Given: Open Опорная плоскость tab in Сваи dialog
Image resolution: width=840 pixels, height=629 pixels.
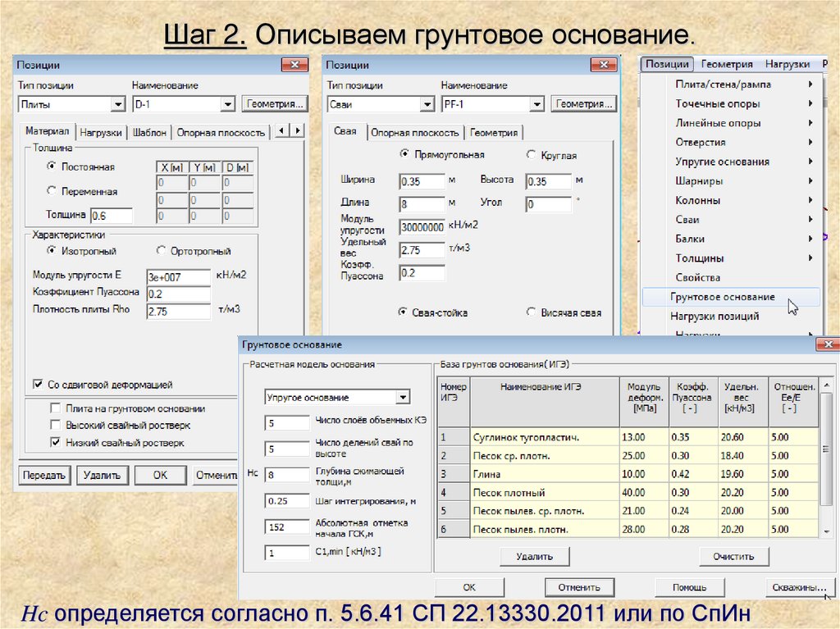Looking at the screenshot, I should tap(414, 132).
